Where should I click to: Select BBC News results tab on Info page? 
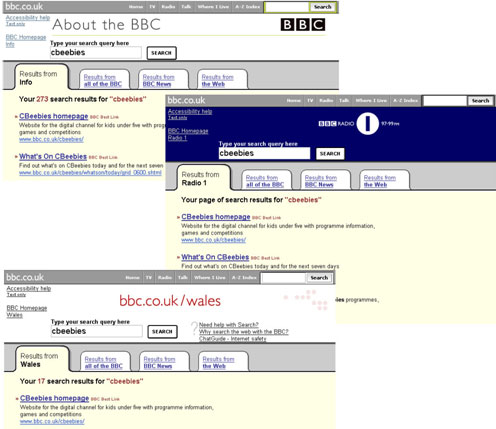(163, 80)
